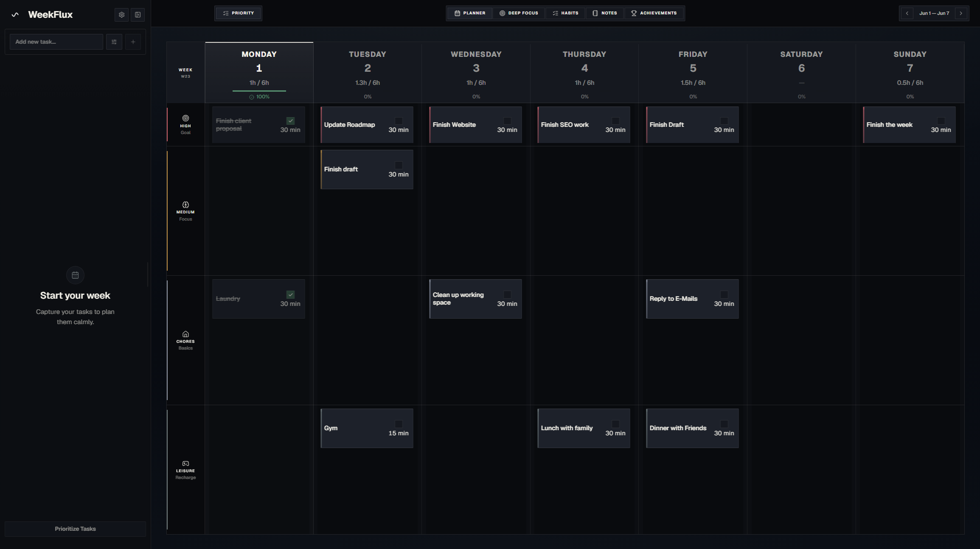The image size is (980, 549).
Task: Select the Friday 5 column header
Action: 693,73
